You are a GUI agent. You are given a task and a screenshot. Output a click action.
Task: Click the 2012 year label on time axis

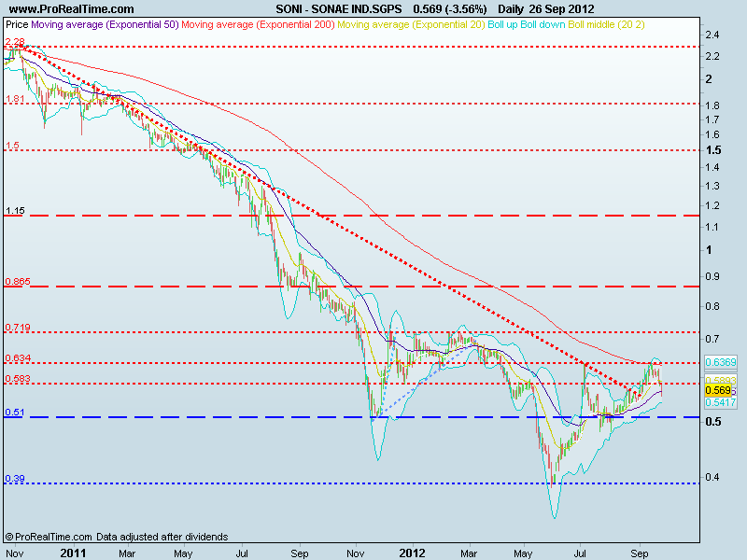pos(412,553)
